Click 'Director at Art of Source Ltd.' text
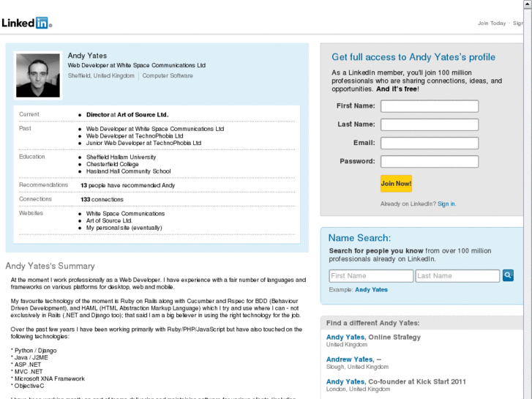 [127, 115]
